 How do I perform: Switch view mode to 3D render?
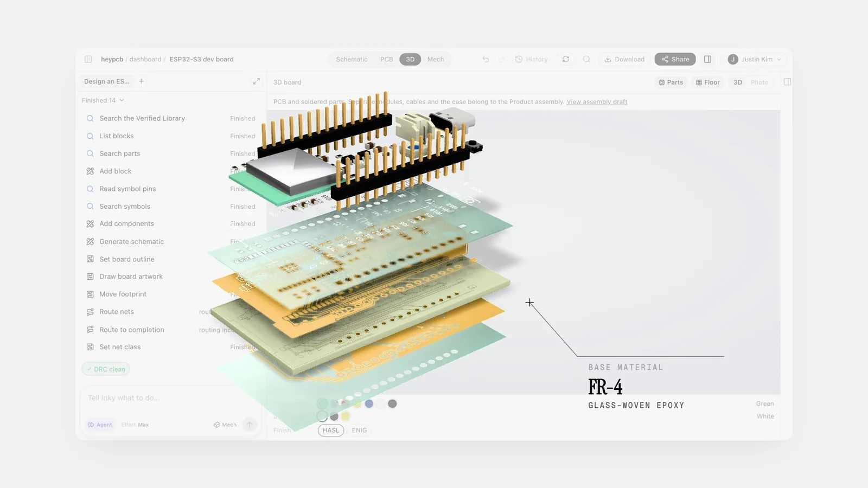click(x=738, y=82)
